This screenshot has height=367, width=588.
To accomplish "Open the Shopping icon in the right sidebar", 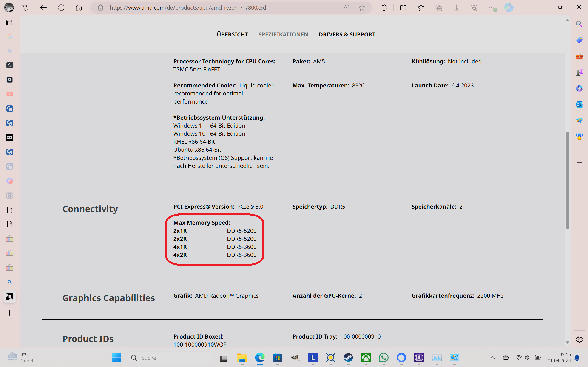I will (579, 40).
